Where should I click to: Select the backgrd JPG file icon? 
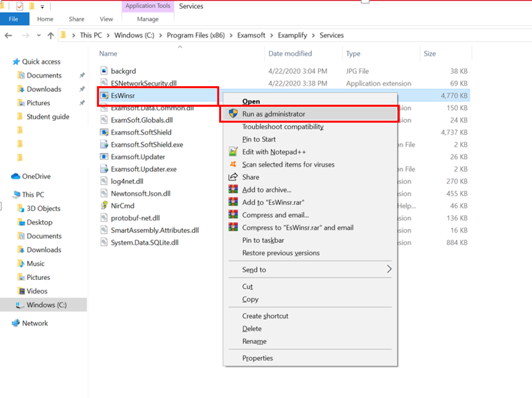click(x=104, y=71)
